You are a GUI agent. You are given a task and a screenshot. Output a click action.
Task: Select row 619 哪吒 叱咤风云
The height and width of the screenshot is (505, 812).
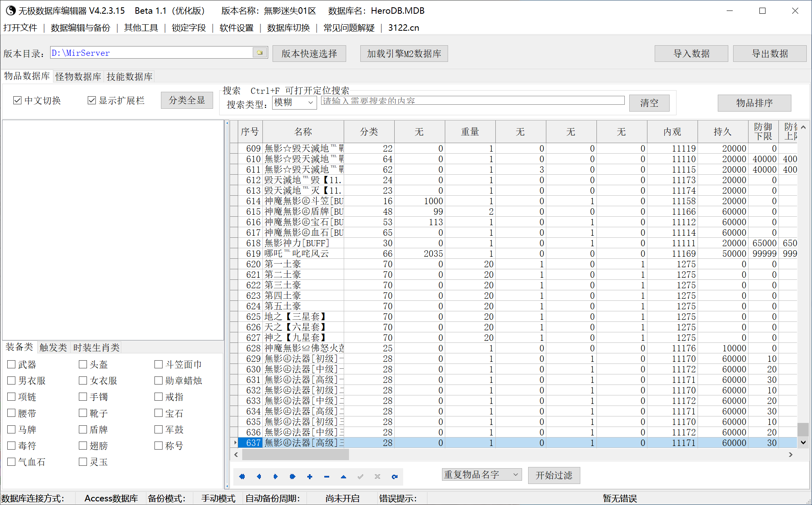pyautogui.click(x=514, y=254)
